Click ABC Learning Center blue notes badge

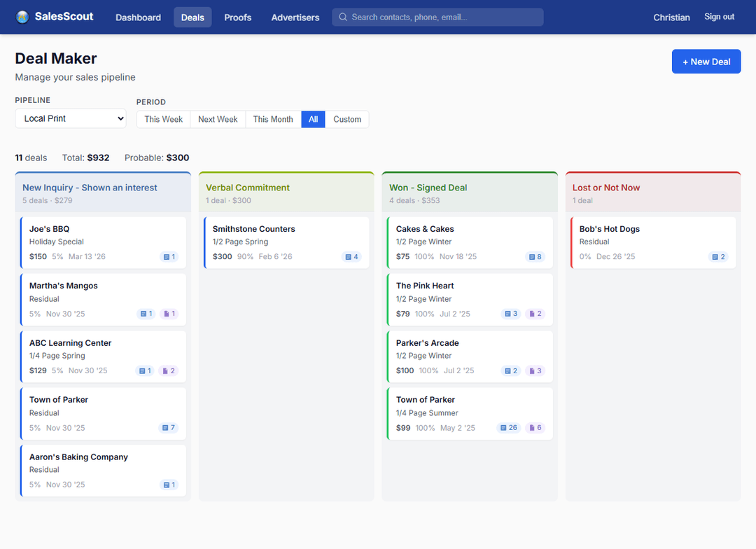tap(145, 370)
